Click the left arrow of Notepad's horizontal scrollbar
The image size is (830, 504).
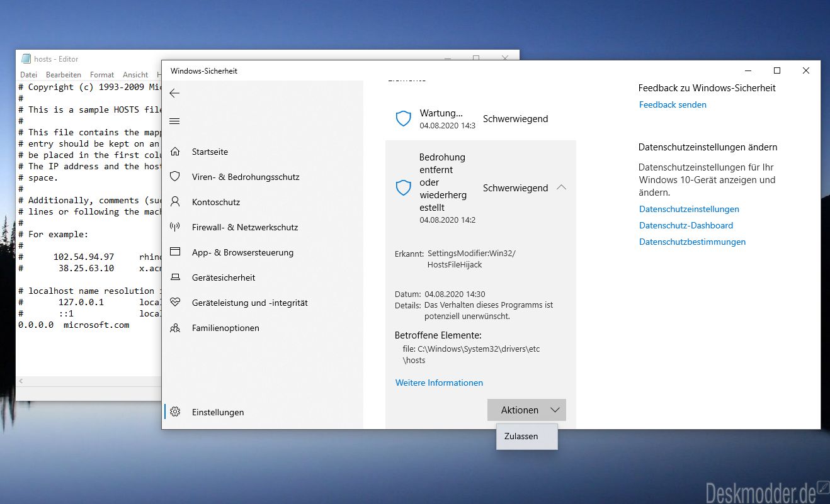pos(21,381)
